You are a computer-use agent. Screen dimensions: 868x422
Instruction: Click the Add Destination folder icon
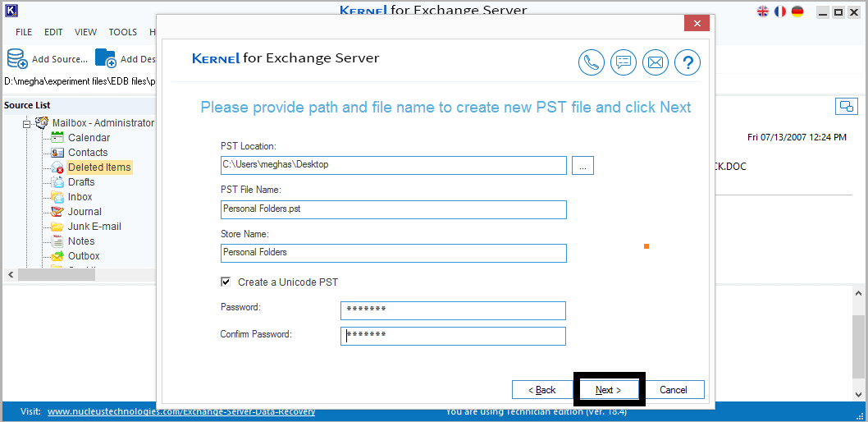[x=105, y=58]
